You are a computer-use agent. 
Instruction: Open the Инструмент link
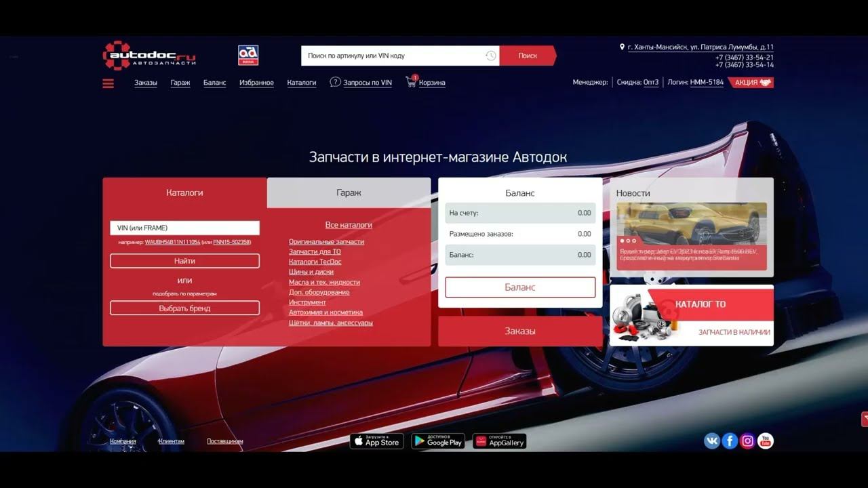click(307, 302)
